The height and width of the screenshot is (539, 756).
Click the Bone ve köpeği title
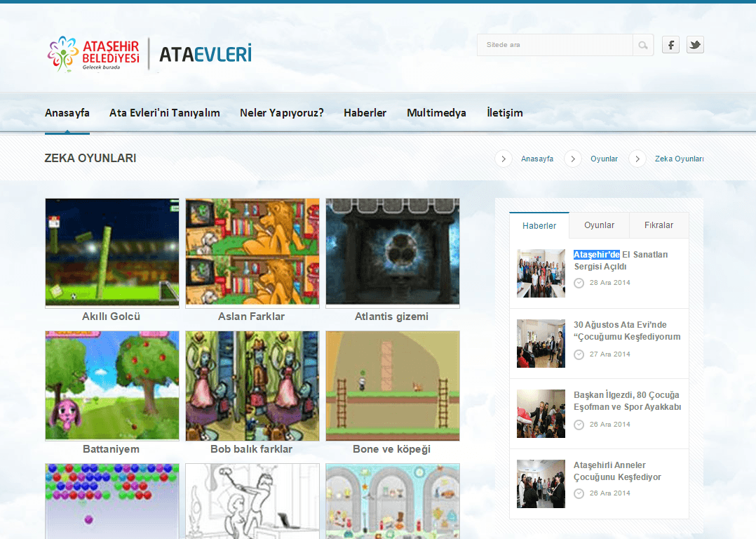[x=391, y=449]
